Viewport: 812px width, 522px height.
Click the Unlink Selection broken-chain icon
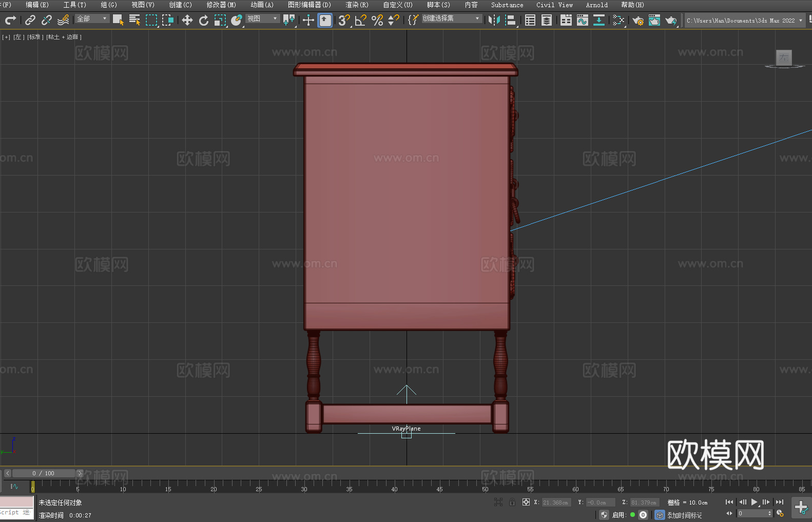pos(47,20)
